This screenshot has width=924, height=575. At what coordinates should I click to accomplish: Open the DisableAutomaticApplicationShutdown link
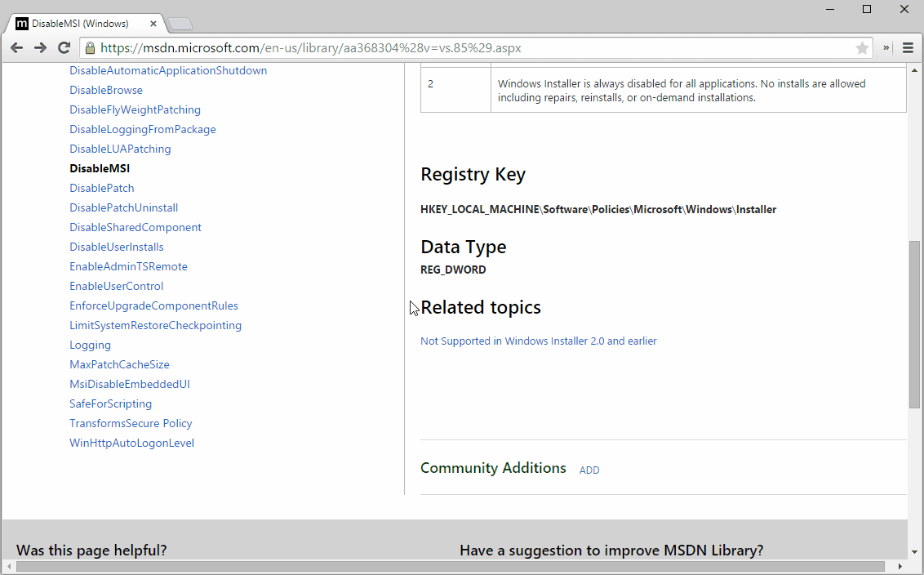coord(168,71)
